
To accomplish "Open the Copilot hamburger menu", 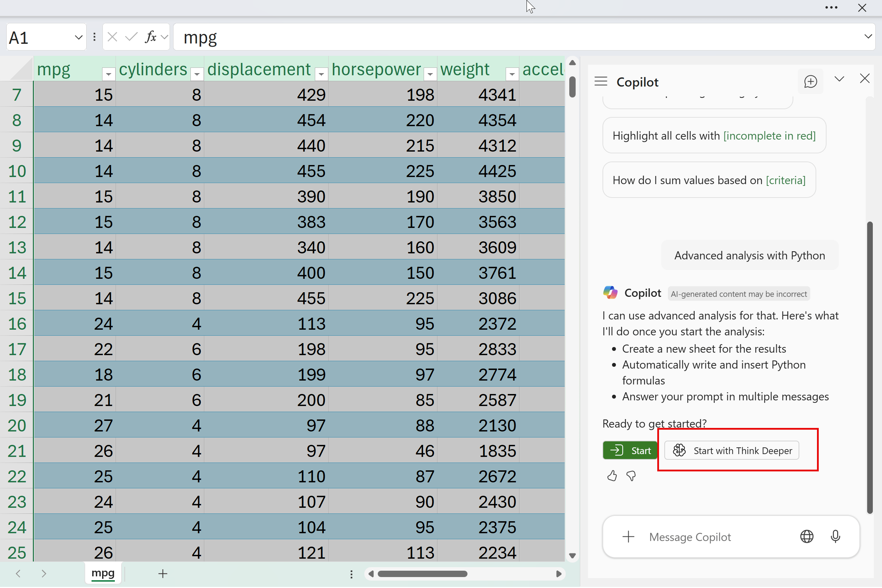I will pos(600,81).
